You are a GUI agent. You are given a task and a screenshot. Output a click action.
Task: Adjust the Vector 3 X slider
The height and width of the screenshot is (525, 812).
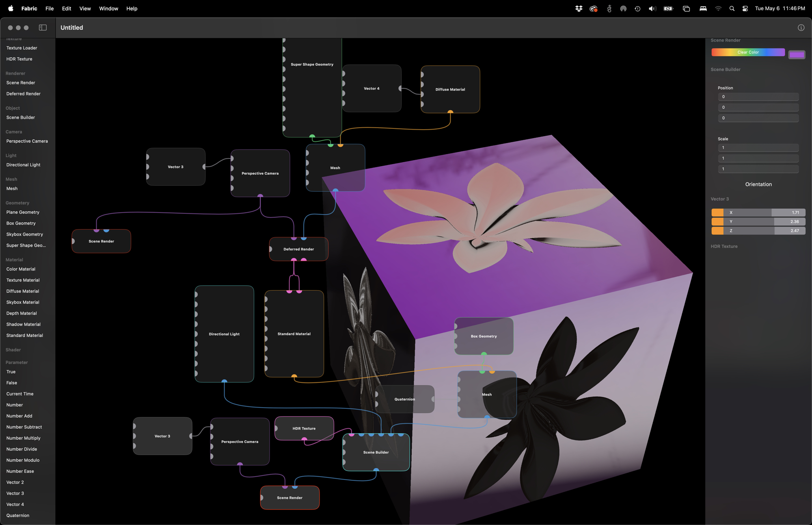[758, 213]
